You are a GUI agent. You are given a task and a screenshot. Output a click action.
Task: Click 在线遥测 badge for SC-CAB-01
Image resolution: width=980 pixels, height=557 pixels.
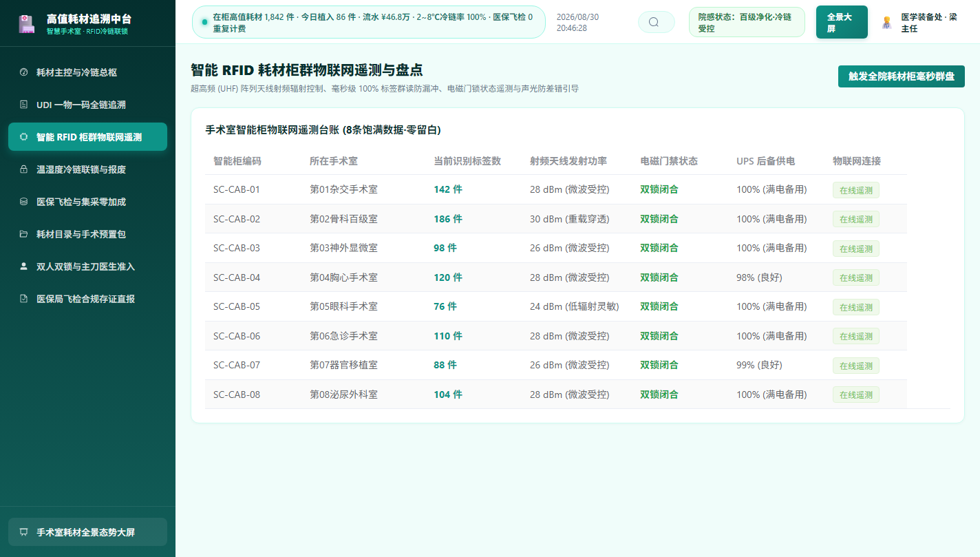[x=855, y=190]
